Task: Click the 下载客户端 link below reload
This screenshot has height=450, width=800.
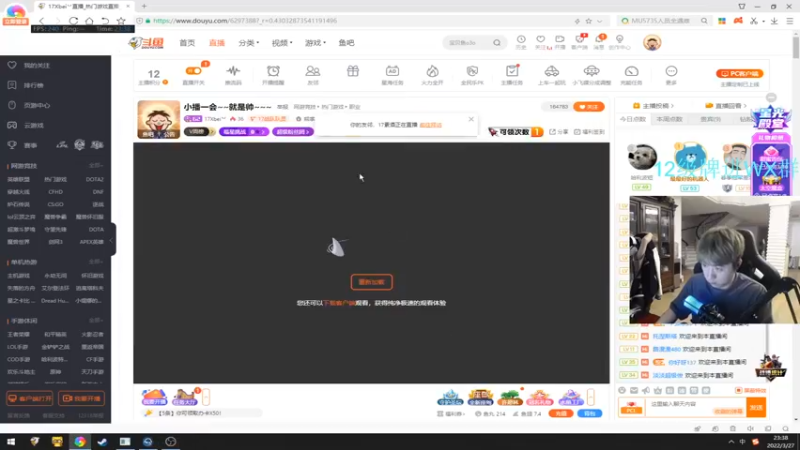Action: (x=339, y=303)
